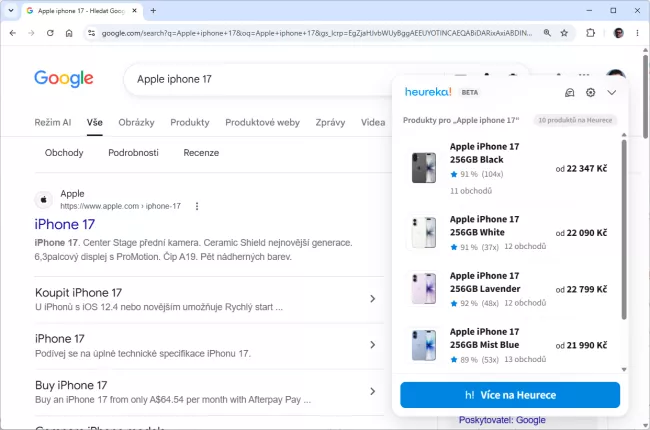Click the 10 produktů na Heurece badge
This screenshot has height=430, width=650.
coord(575,120)
